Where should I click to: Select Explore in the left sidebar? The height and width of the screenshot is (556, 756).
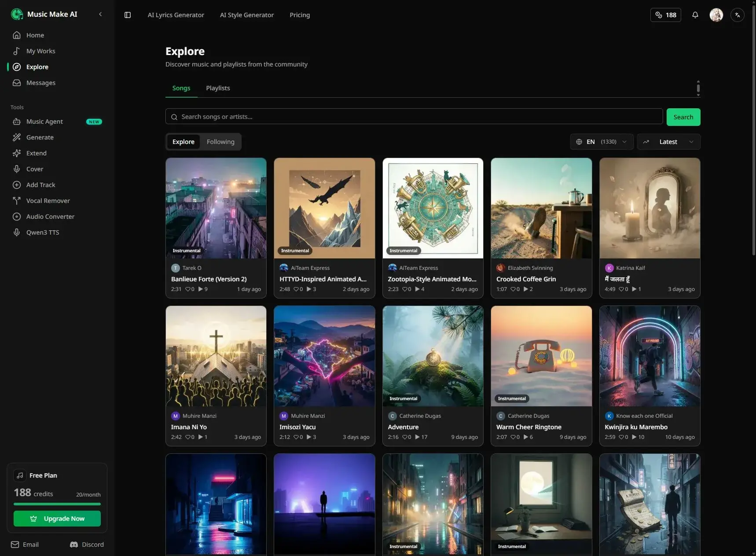(x=57, y=67)
